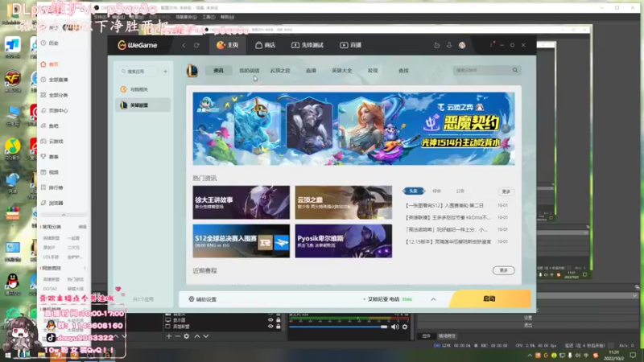Open the 云顶之巅 news card
644x362 pixels.
pyautogui.click(x=344, y=203)
